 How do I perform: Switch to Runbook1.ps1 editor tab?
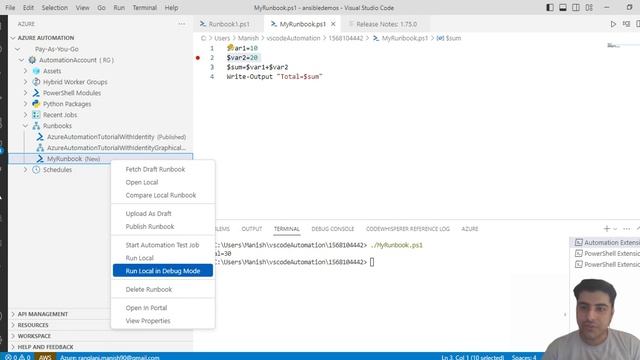229,24
